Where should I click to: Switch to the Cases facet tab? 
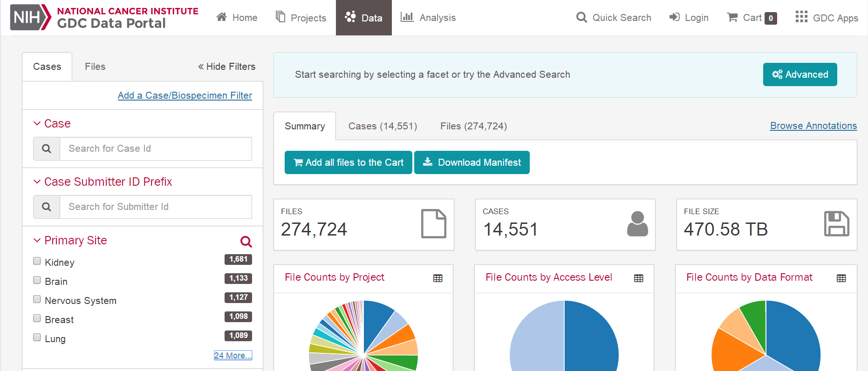point(47,67)
